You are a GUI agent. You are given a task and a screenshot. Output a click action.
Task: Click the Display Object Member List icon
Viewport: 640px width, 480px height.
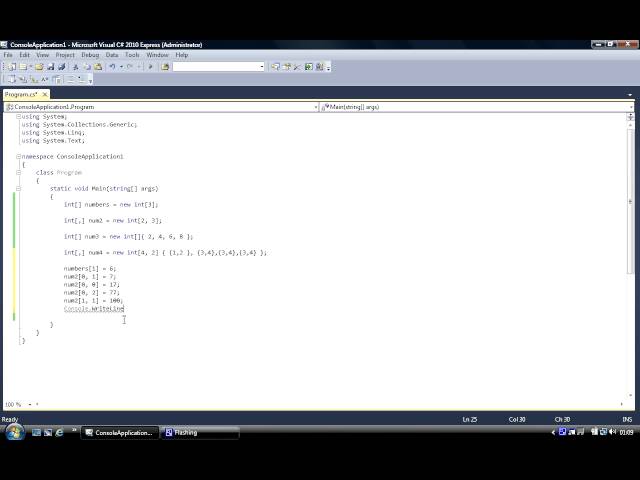[x=12, y=80]
